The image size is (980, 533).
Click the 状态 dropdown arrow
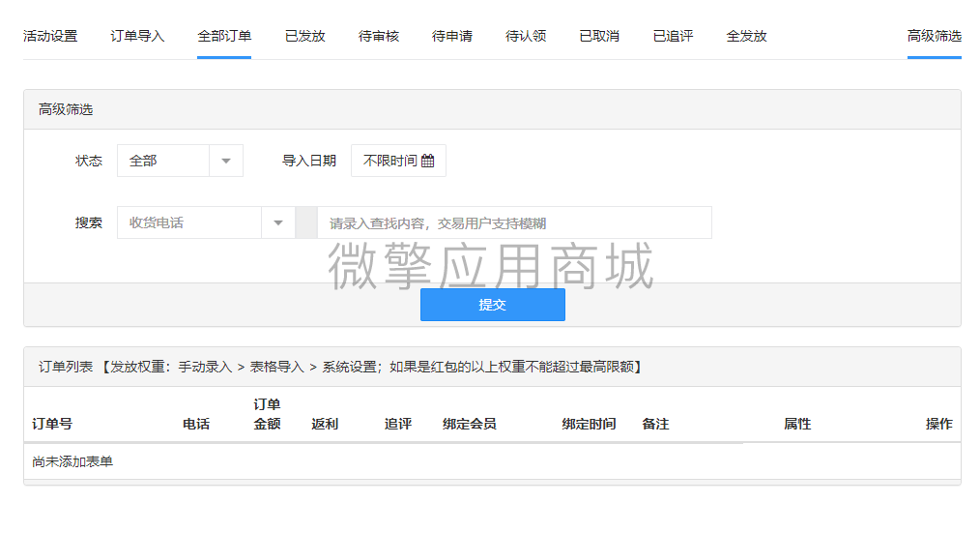point(226,161)
